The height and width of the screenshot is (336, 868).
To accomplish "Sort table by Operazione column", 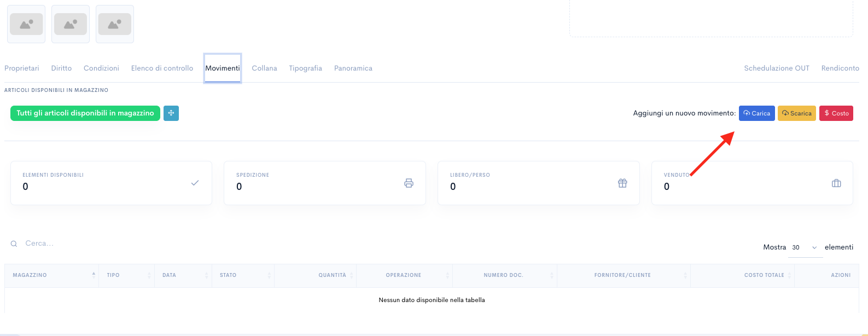I will point(404,275).
